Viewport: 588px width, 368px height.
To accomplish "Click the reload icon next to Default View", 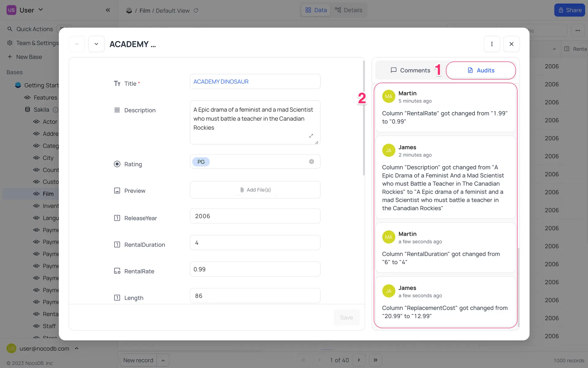I will click(x=196, y=10).
